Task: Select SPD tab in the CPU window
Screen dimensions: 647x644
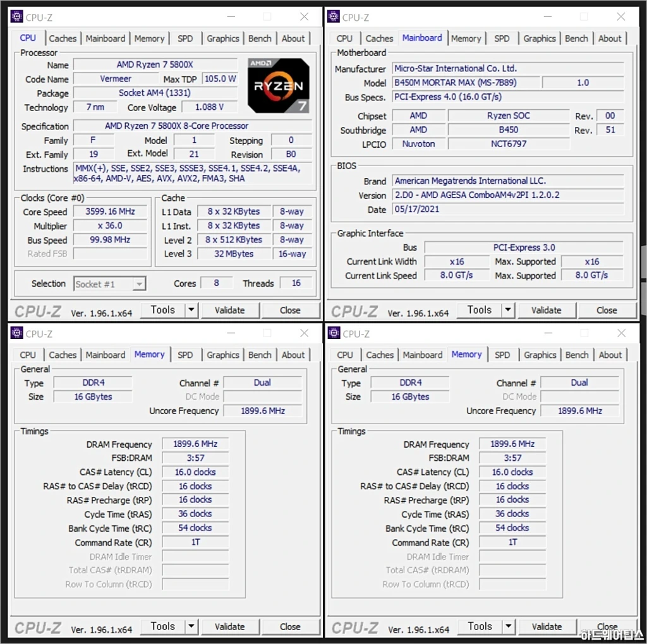Action: tap(185, 39)
